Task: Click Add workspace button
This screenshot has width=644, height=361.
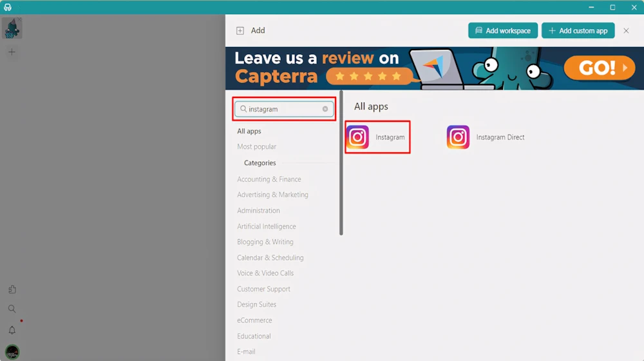Action: 503,30
